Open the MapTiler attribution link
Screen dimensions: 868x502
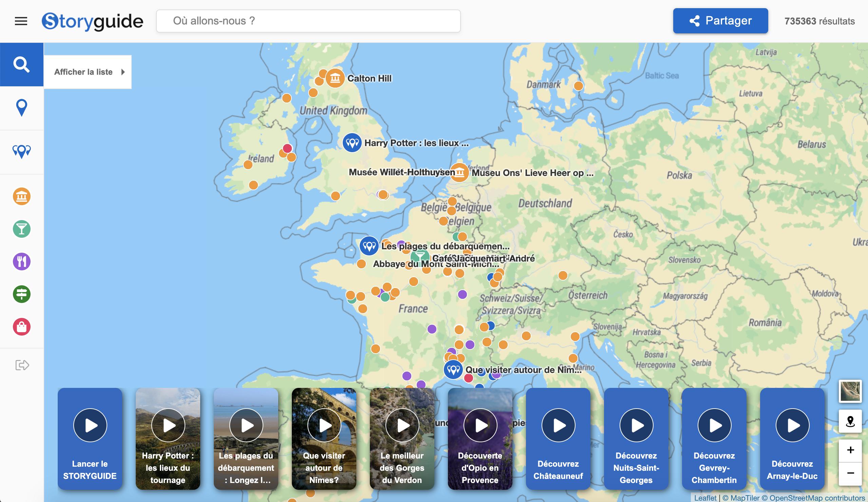(740, 498)
